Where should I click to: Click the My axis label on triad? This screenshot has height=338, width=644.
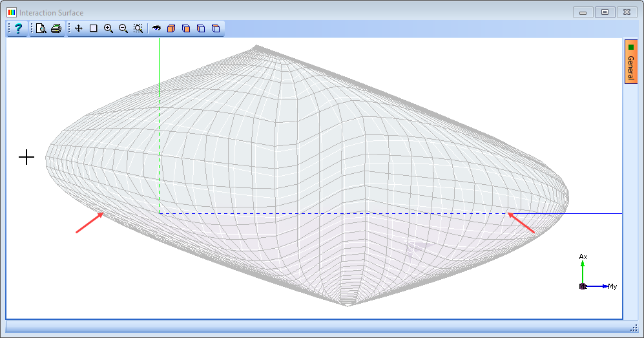coord(612,286)
